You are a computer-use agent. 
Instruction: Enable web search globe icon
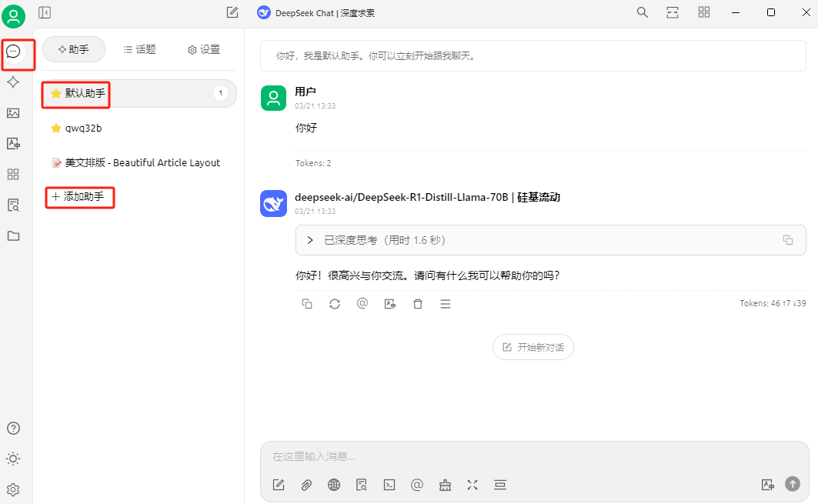(334, 485)
